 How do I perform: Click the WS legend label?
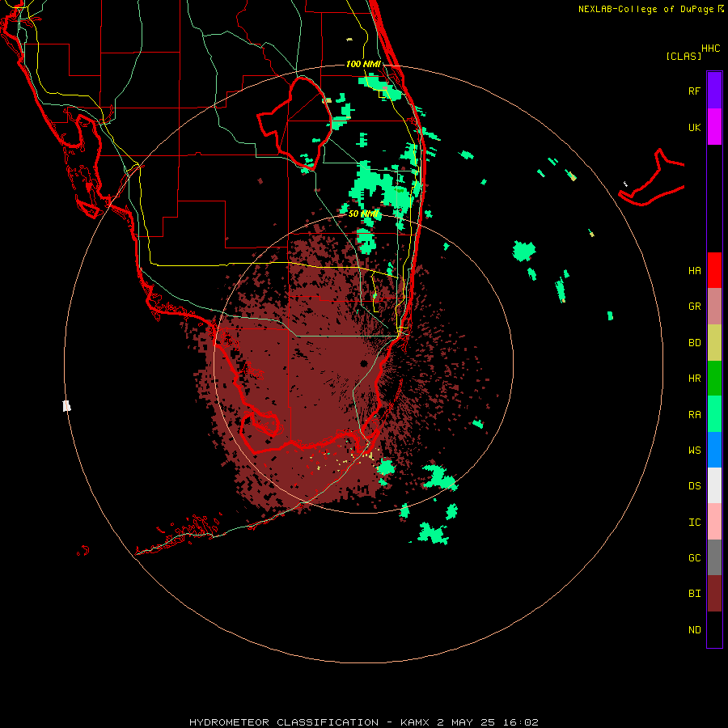(694, 451)
